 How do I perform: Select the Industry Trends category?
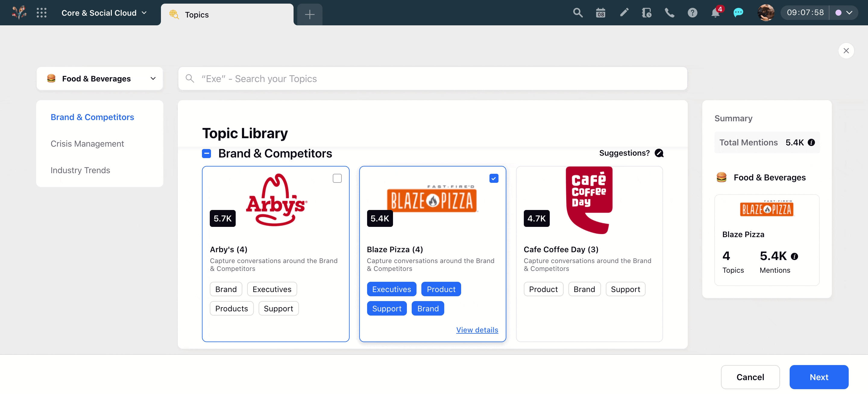click(x=80, y=170)
